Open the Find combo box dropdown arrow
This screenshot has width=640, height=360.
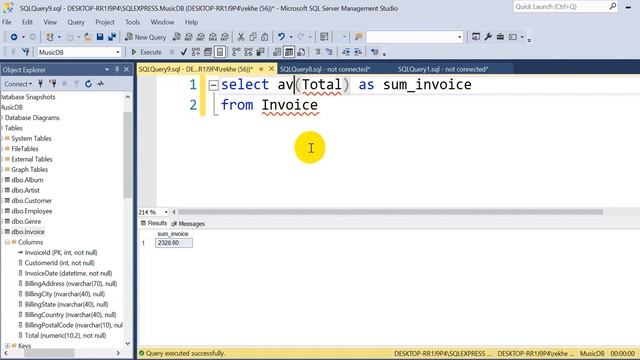coord(460,37)
